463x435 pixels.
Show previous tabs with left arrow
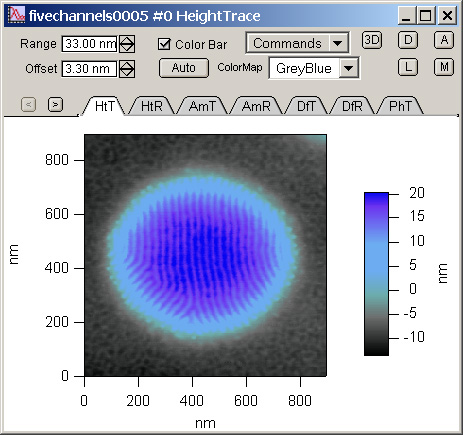(x=29, y=105)
